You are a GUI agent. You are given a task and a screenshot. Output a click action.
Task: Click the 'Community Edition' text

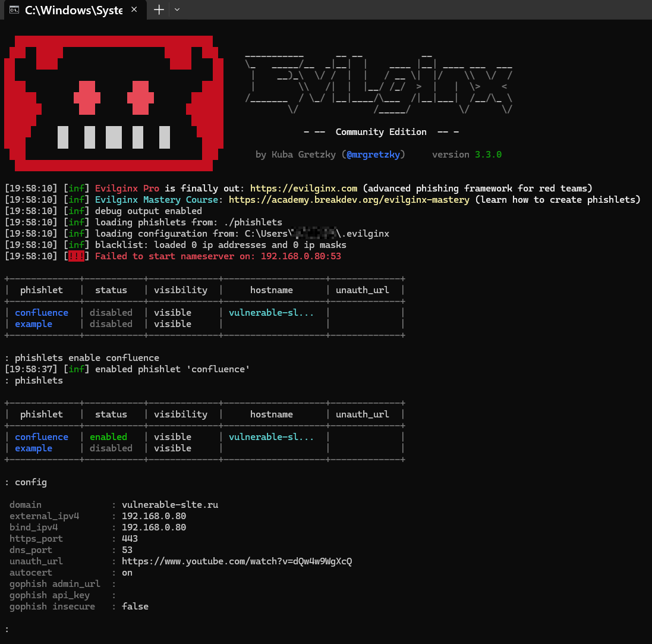coord(381,132)
